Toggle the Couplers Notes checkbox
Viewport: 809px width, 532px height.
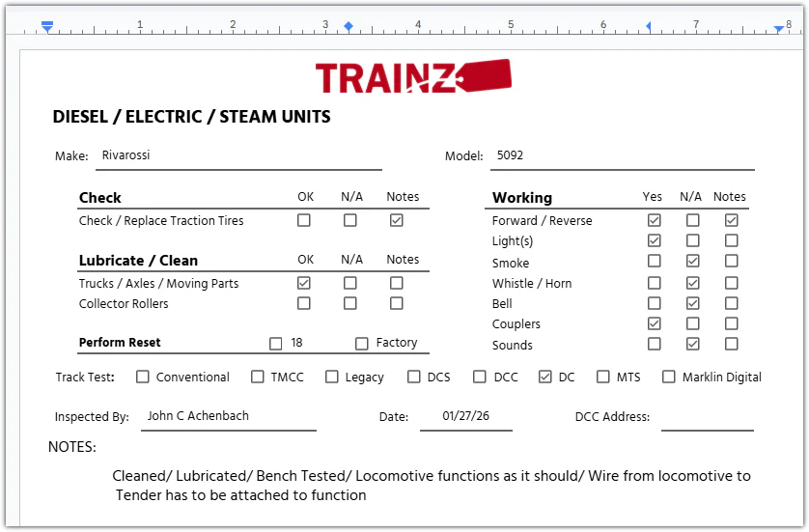tap(732, 323)
